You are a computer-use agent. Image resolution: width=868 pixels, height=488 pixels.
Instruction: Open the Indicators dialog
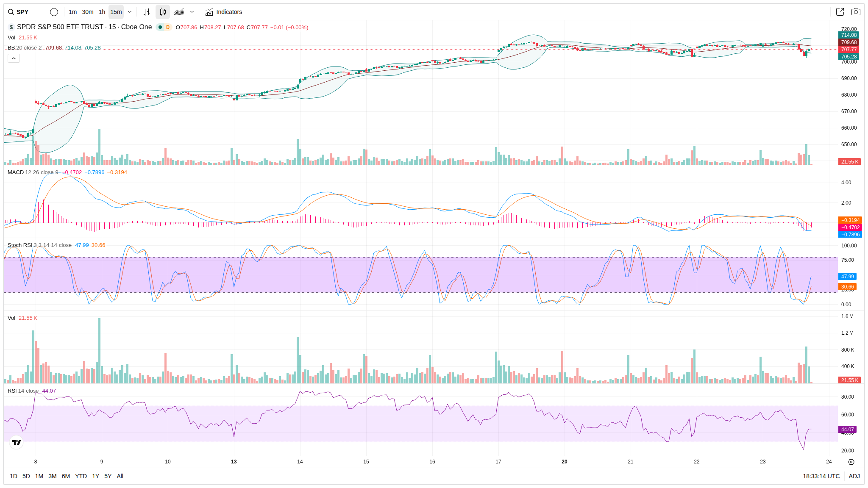click(x=224, y=12)
